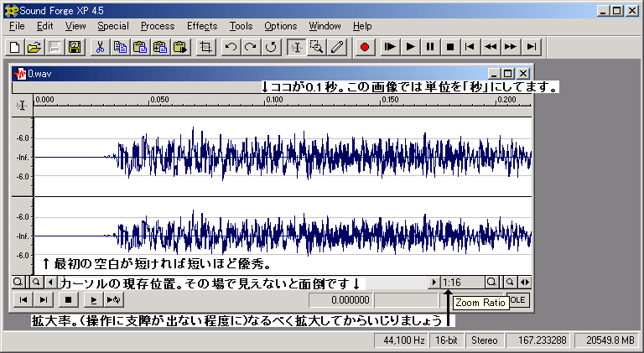The height and width of the screenshot is (353, 644).
Task: Open the File menu
Action: click(17, 26)
